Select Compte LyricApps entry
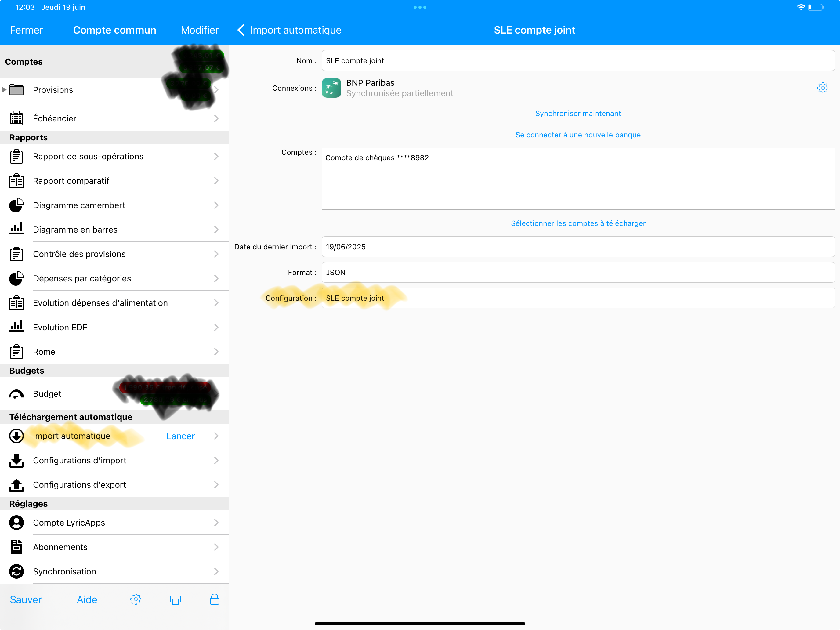This screenshot has height=630, width=840. [x=114, y=523]
